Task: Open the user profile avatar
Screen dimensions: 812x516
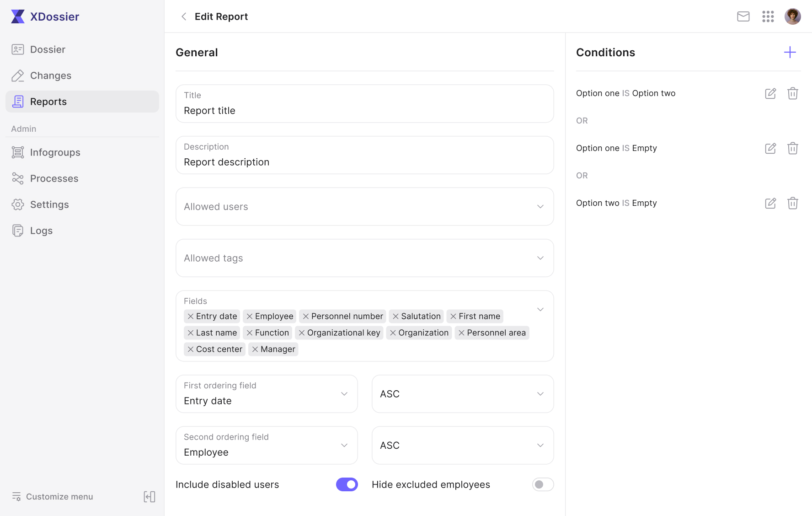Action: pos(792,16)
